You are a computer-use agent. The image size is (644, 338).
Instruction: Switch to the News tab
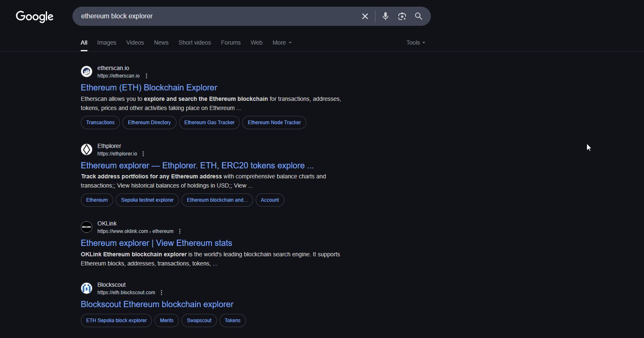161,43
